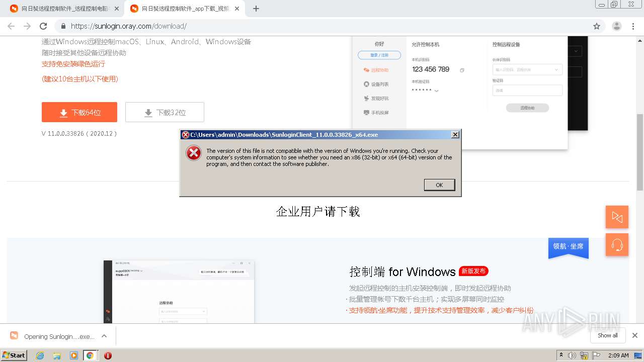Click Show all downloads button
644x362 pixels.
608,335
